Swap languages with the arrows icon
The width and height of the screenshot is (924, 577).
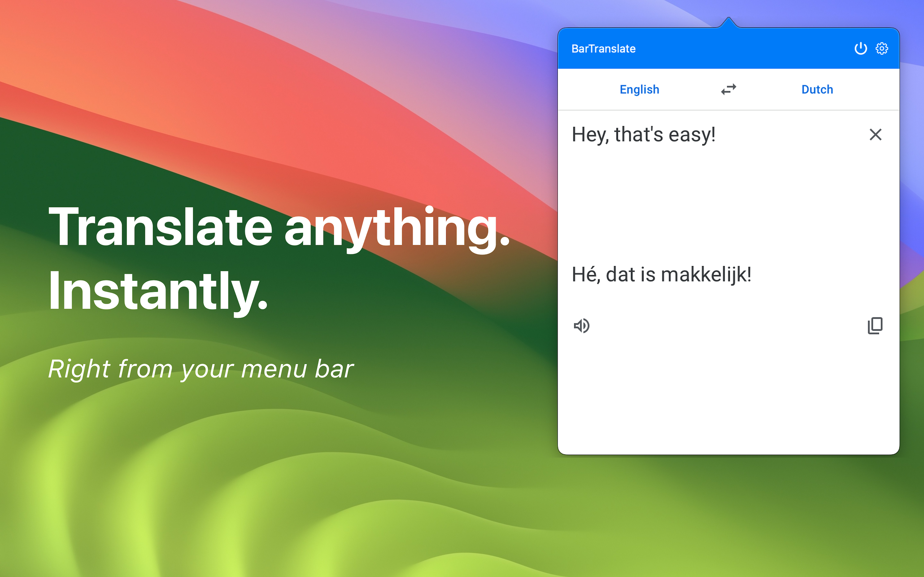pyautogui.click(x=728, y=89)
